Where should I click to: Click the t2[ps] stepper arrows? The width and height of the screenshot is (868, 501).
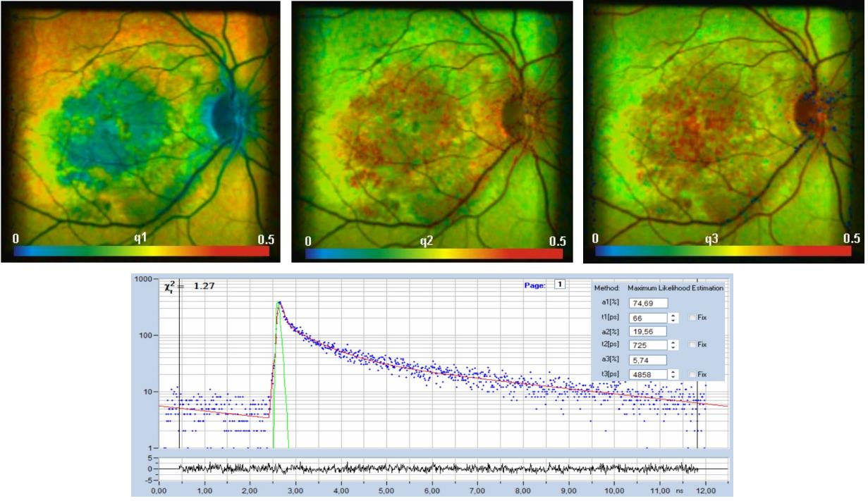673,345
